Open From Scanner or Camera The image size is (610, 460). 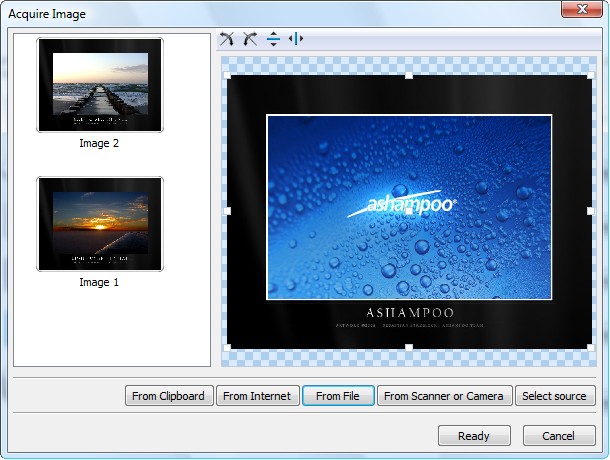[444, 396]
